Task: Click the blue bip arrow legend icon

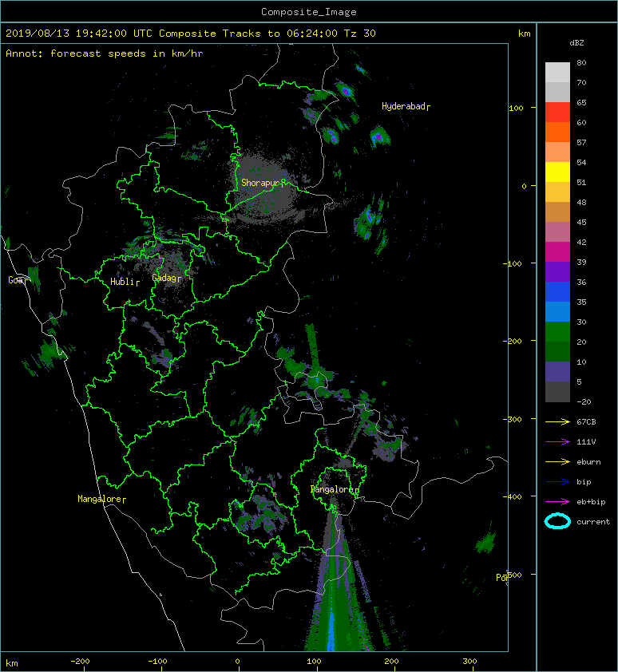Action: (557, 482)
